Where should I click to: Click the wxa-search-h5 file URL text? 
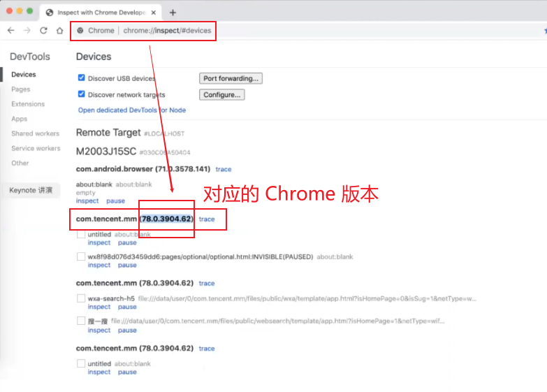coord(307,298)
